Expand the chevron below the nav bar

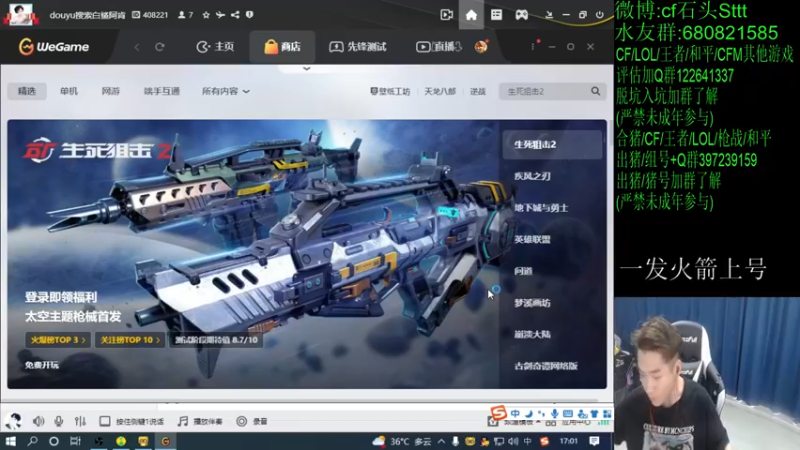pos(307,68)
